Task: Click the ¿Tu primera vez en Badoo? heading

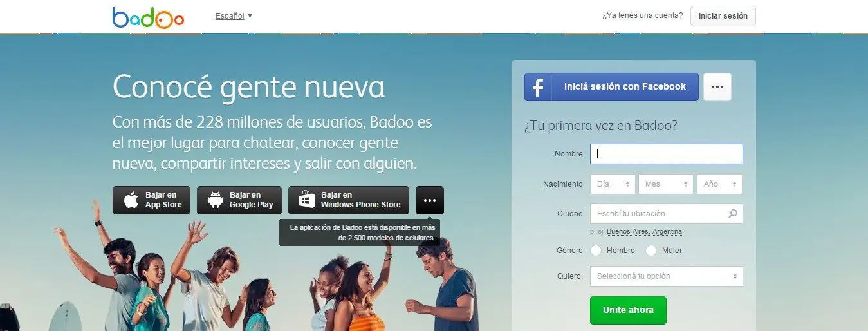Action: click(x=600, y=126)
